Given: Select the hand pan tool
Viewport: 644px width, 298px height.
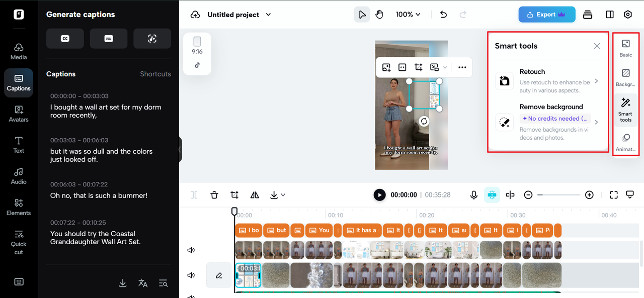Looking at the screenshot, I should point(379,15).
